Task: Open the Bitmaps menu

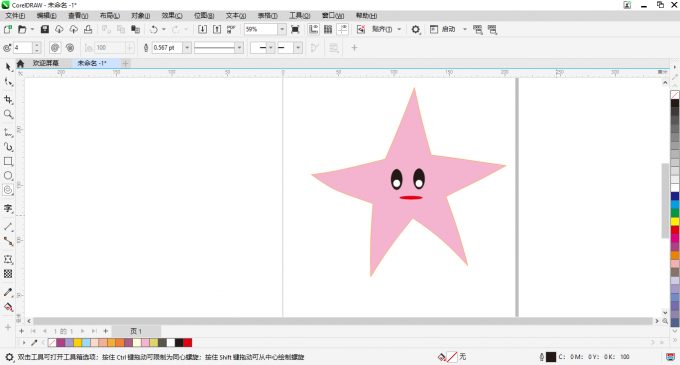Action: 204,16
